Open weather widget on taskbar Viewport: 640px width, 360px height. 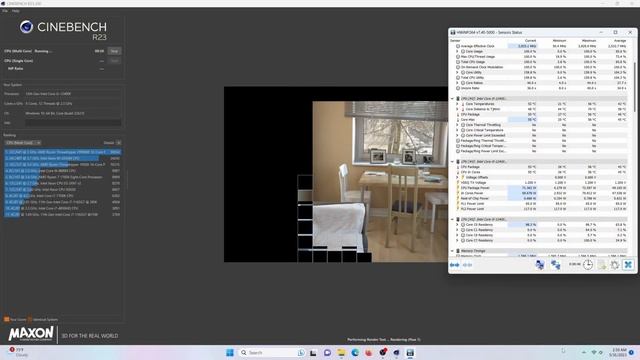pos(18,352)
